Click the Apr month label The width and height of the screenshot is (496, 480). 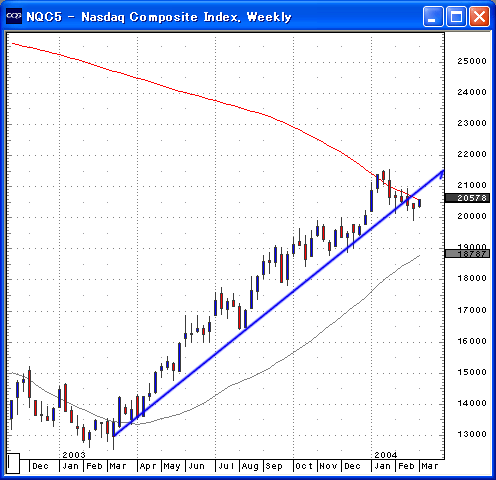(x=148, y=466)
